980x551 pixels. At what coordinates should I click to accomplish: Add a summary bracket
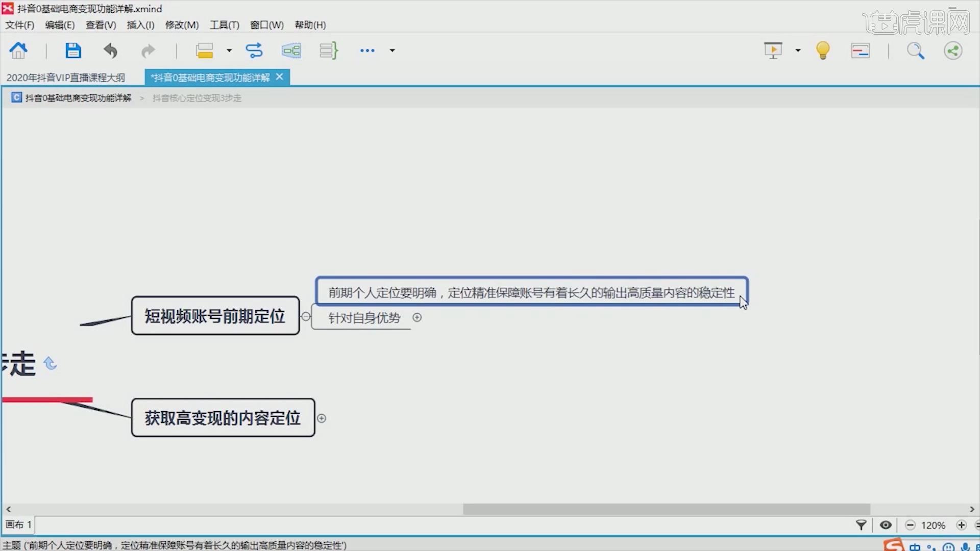click(x=329, y=51)
